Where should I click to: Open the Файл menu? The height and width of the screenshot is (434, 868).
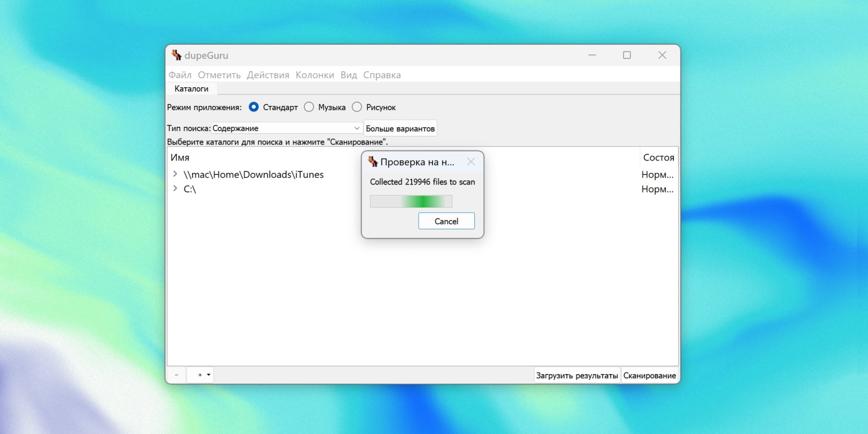click(180, 75)
